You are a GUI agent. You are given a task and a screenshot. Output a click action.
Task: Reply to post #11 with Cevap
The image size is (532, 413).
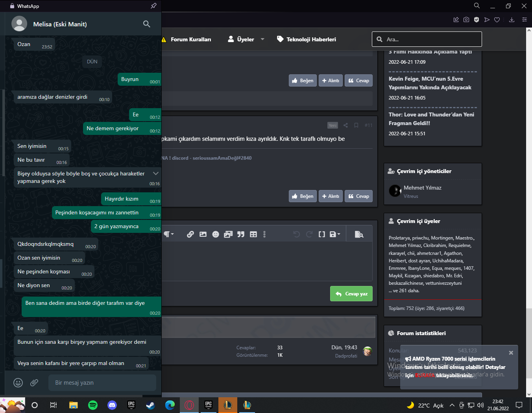(358, 196)
